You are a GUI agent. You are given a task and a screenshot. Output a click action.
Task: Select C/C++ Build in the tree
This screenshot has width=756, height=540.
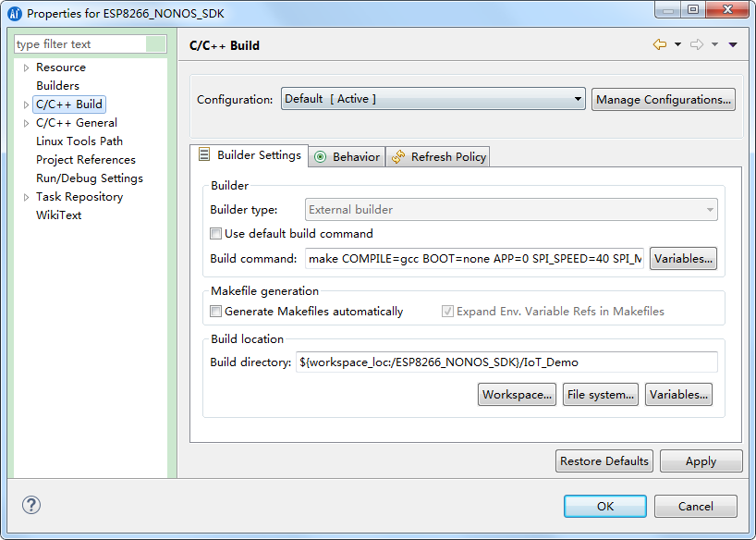pyautogui.click(x=69, y=104)
